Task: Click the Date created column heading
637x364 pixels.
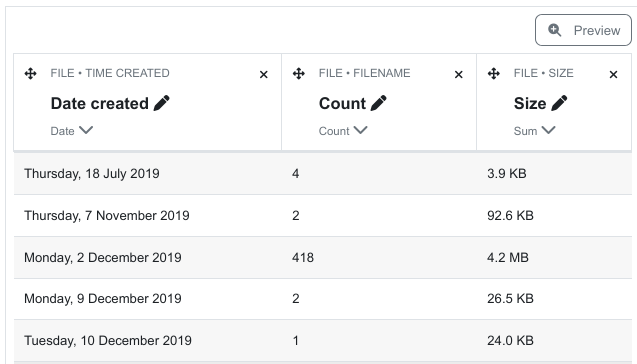Action: click(x=100, y=103)
